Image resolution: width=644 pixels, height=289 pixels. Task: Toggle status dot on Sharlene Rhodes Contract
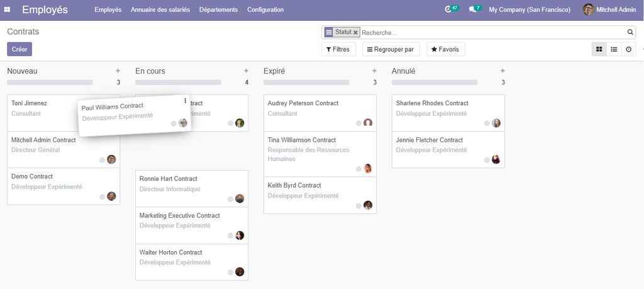(487, 123)
